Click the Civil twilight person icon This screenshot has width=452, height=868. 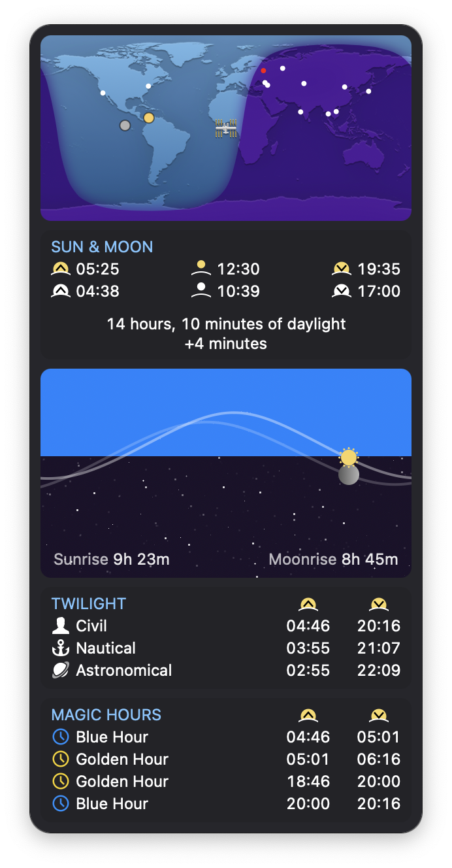coord(61,626)
